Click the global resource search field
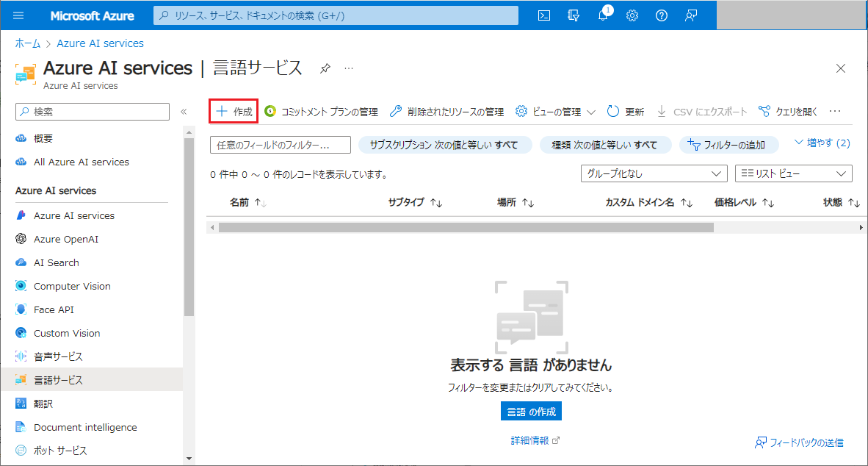This screenshot has height=466, width=868. (336, 15)
